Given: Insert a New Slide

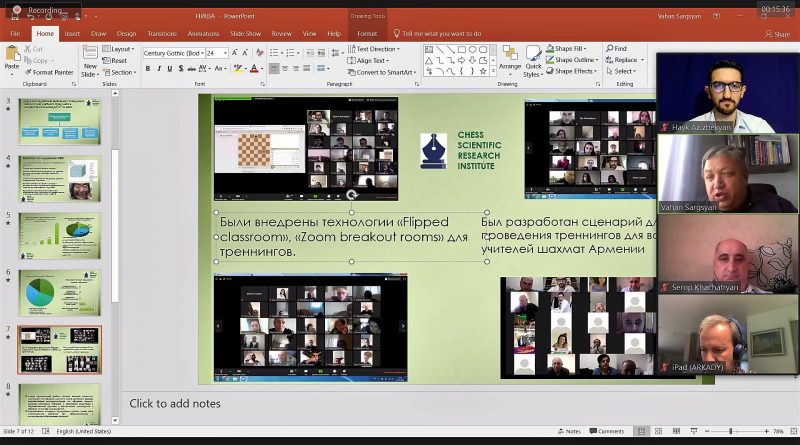Looking at the screenshot, I should (88, 58).
